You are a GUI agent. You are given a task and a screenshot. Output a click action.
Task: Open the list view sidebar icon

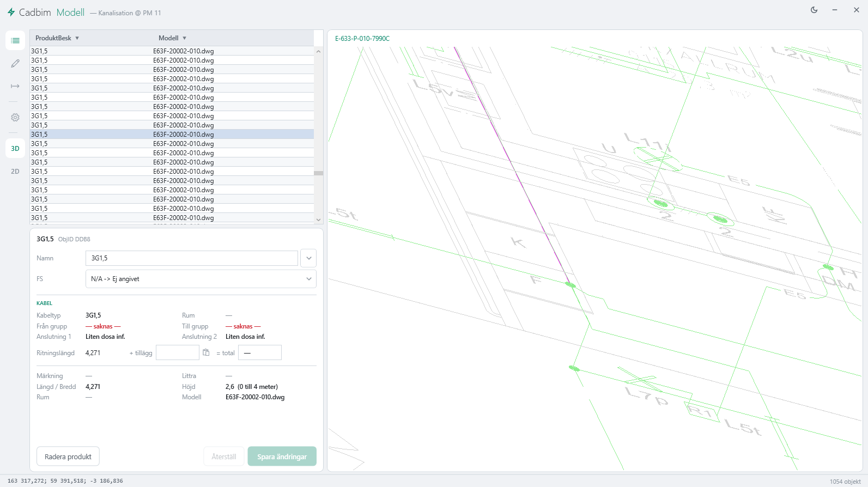[x=15, y=41]
